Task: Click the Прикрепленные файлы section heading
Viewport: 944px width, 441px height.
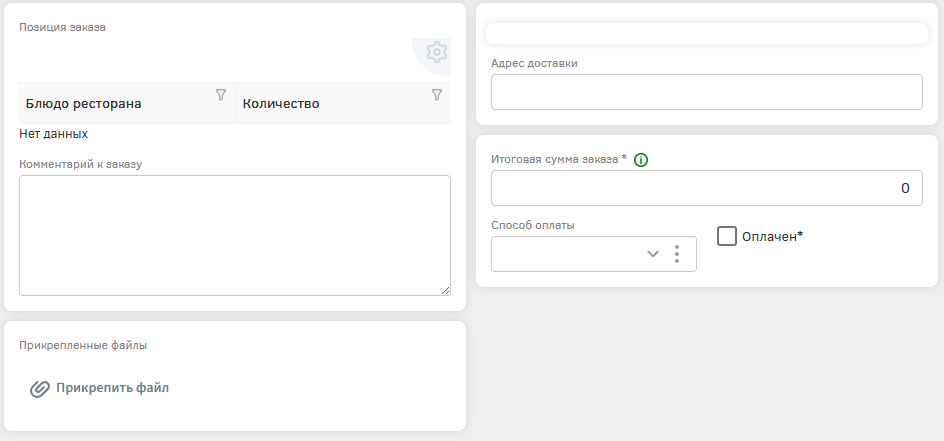Action: (83, 346)
